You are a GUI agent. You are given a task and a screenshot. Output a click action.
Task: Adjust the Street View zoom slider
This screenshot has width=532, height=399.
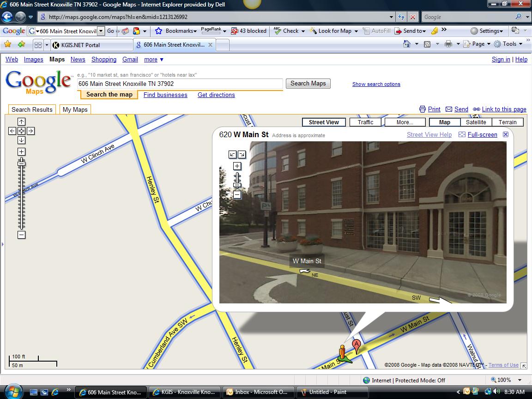[237, 185]
